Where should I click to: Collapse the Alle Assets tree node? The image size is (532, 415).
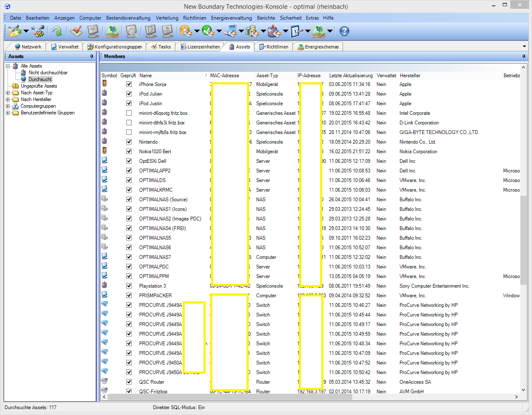pyautogui.click(x=8, y=66)
